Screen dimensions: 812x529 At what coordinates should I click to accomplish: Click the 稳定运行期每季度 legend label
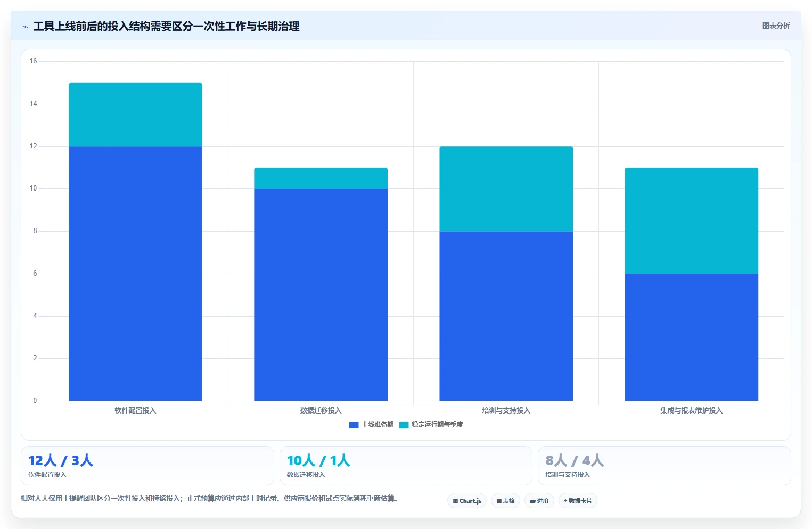point(437,425)
